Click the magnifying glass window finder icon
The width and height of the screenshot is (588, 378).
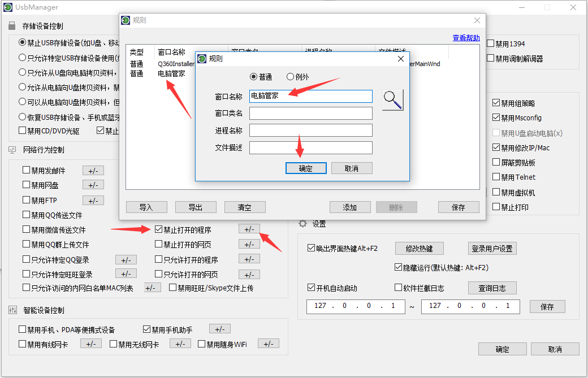pyautogui.click(x=392, y=99)
